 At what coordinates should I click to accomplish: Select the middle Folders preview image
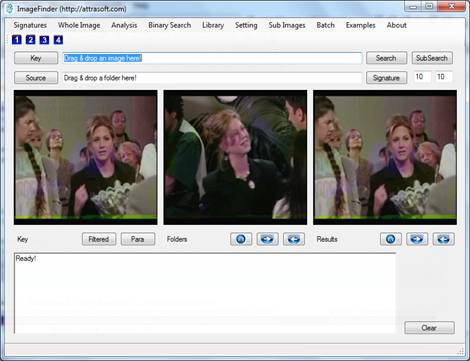(x=235, y=157)
